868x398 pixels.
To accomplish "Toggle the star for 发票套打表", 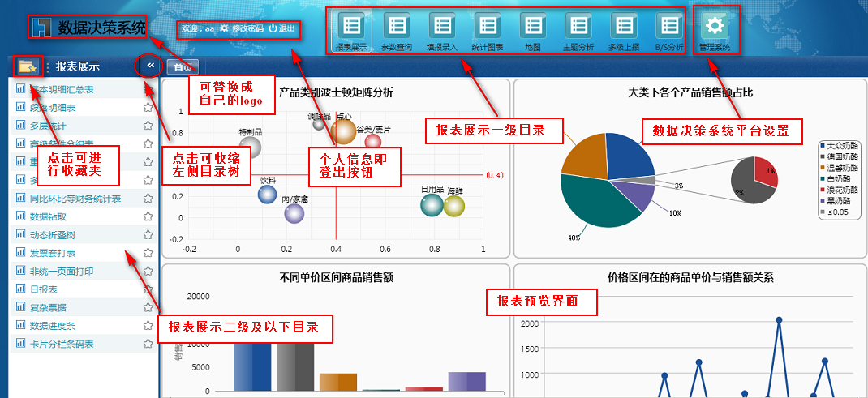I will [x=148, y=253].
